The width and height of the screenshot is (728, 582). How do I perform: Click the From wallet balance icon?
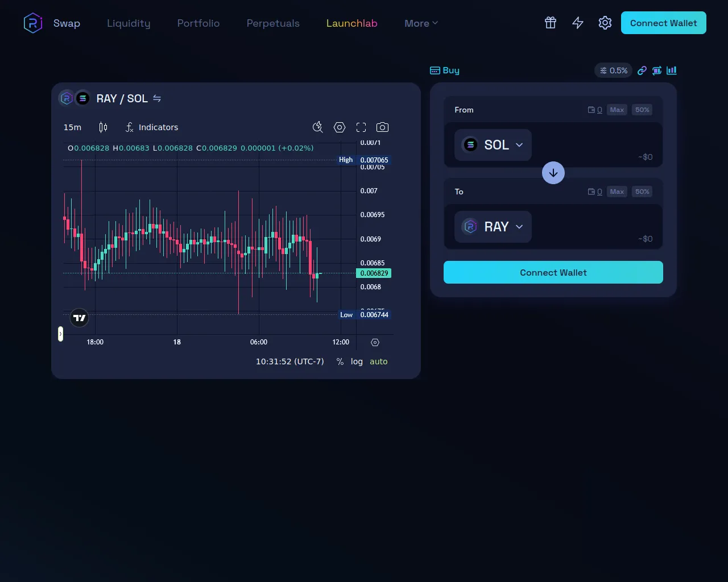(x=591, y=110)
